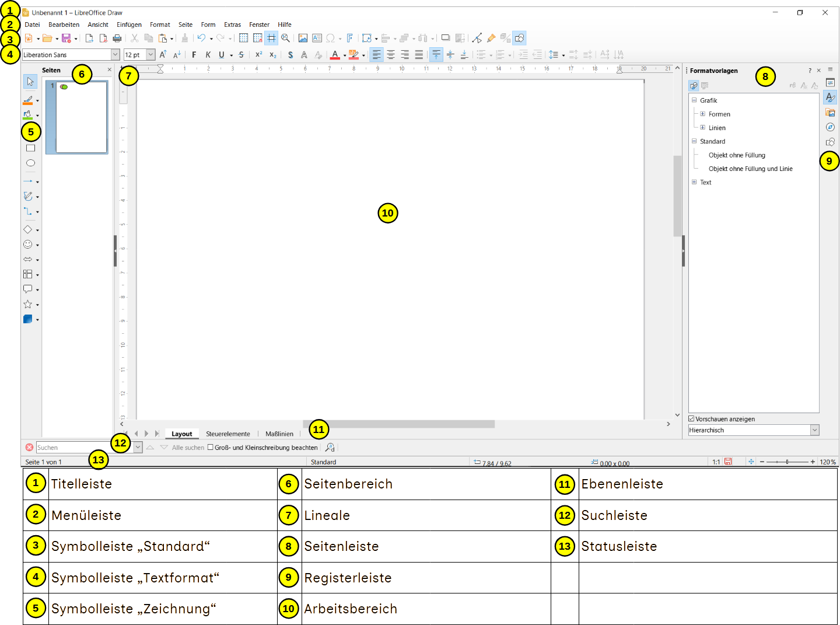Click the Undo arrow icon
The width and height of the screenshot is (840, 625).
(201, 39)
